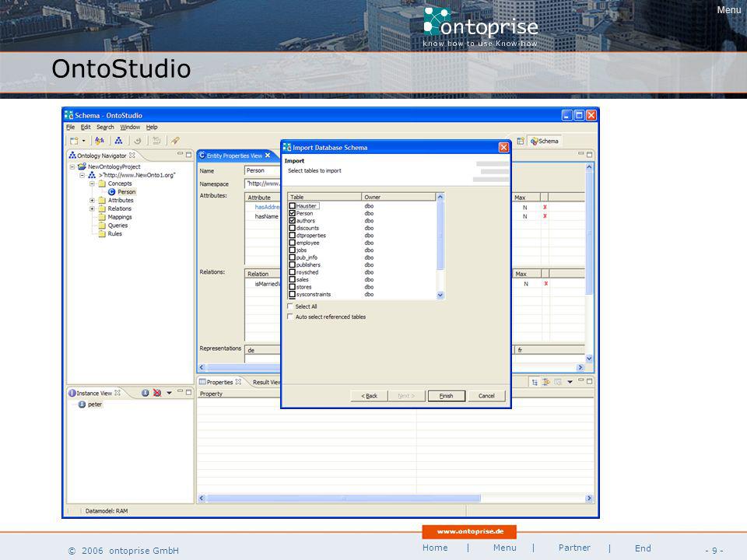The height and width of the screenshot is (560, 747).
Task: Close the Import Database Schema dialog
Action: (503, 148)
